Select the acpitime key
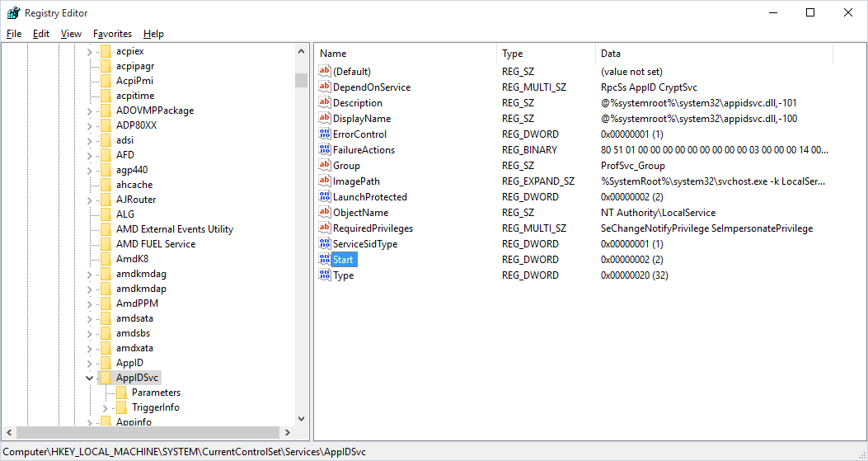 click(x=135, y=96)
